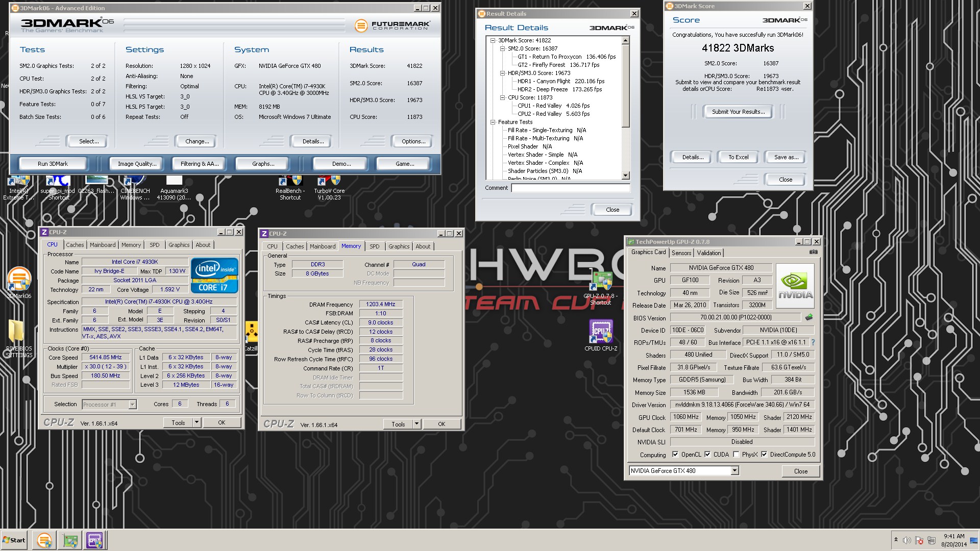Open the Action Center flag tray icon
The width and height of the screenshot is (980, 551).
(919, 540)
